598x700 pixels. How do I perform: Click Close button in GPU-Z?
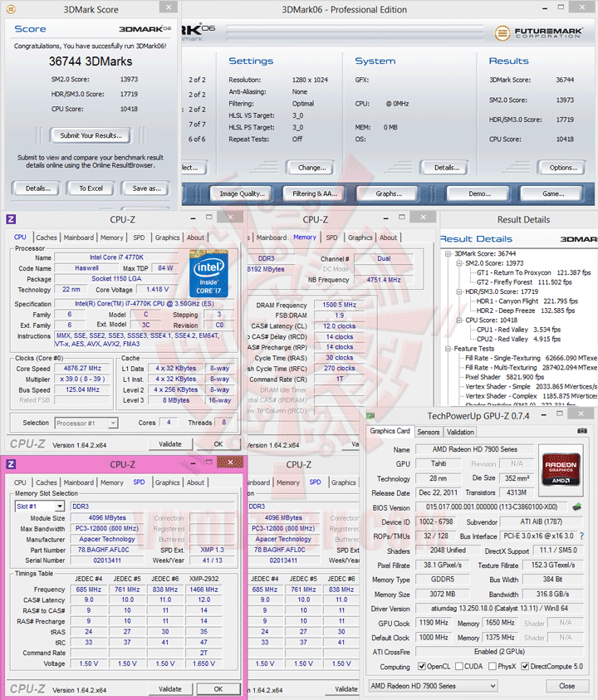(566, 686)
